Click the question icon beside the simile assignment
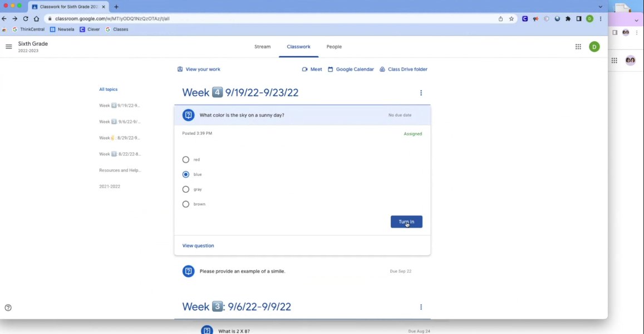The image size is (644, 334). pos(189,271)
